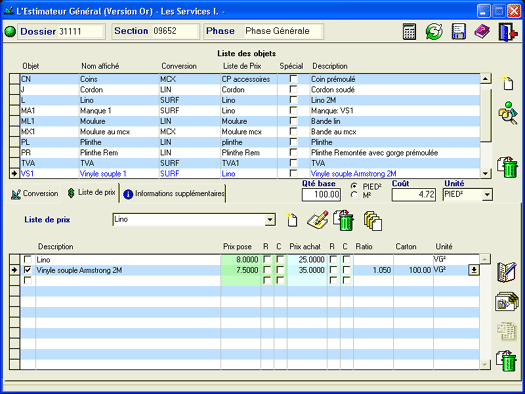The width and height of the screenshot is (525, 394).
Task: Click the search person icon by the object list
Action: pyautogui.click(x=508, y=113)
